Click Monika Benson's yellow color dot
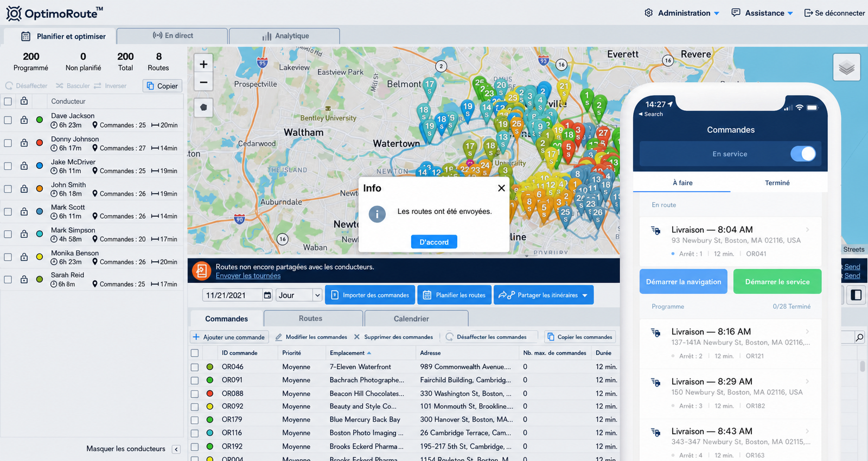868x461 pixels. pos(40,257)
